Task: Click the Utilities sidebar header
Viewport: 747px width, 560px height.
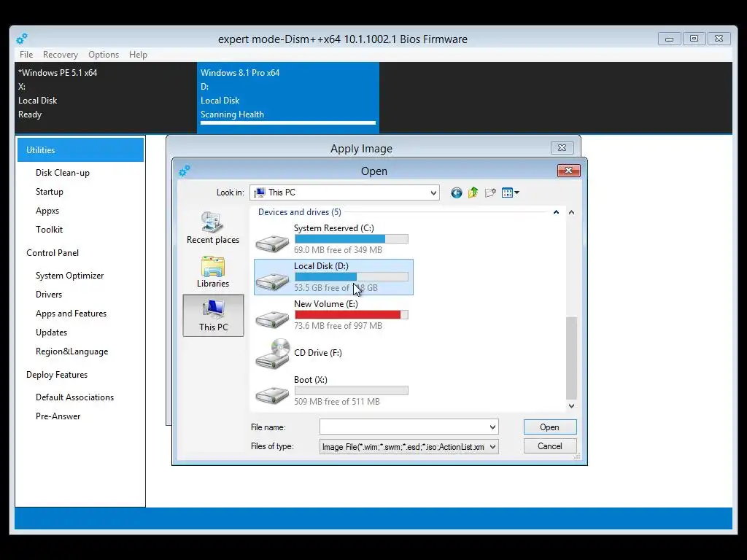Action: [80, 149]
